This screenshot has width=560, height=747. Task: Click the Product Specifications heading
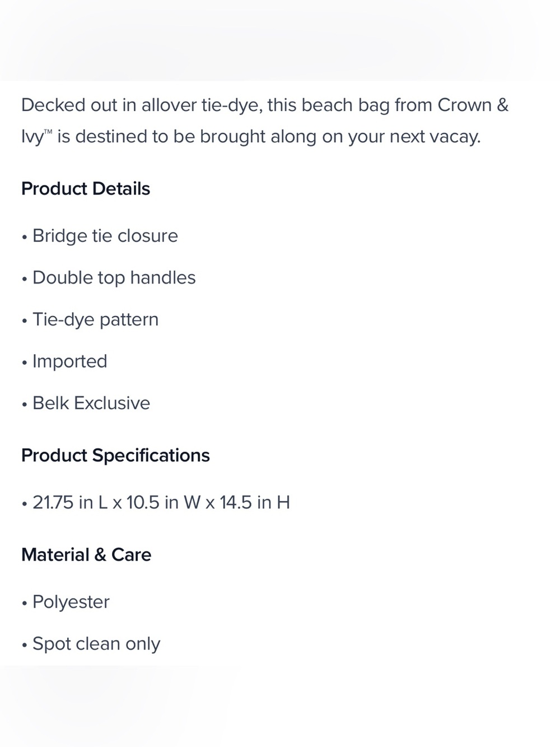pos(115,456)
